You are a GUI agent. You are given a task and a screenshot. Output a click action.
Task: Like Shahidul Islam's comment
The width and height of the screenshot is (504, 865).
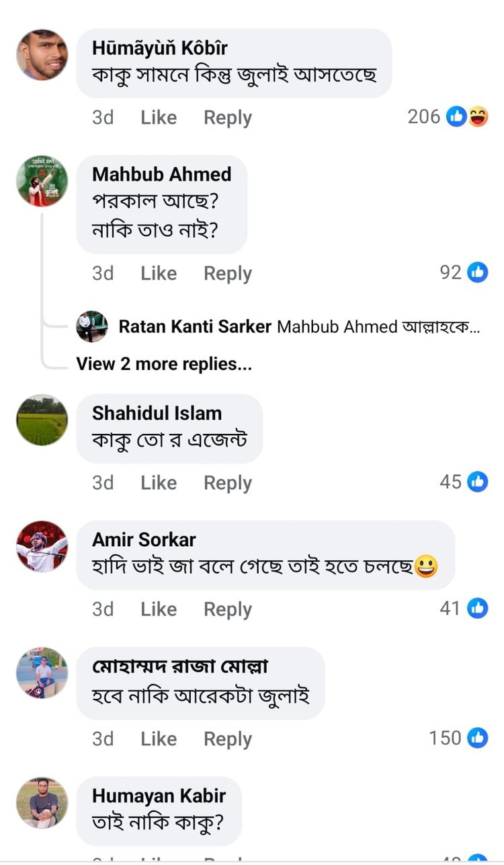coord(159,482)
